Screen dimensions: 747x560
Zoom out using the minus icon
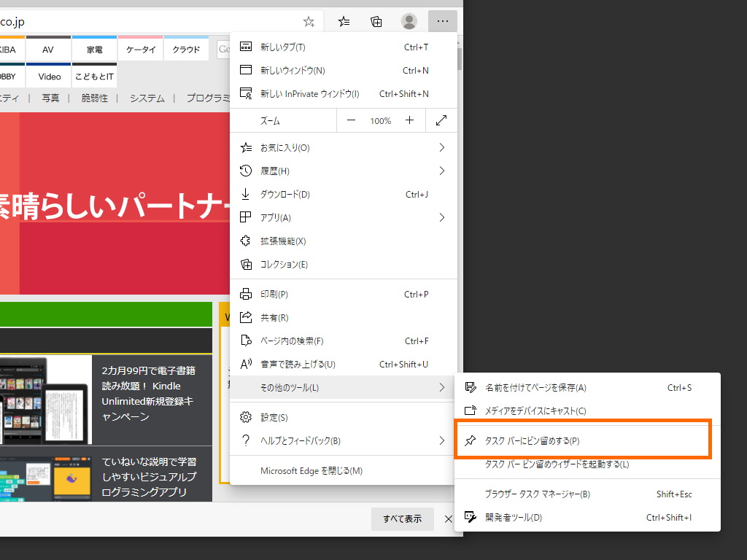(351, 120)
